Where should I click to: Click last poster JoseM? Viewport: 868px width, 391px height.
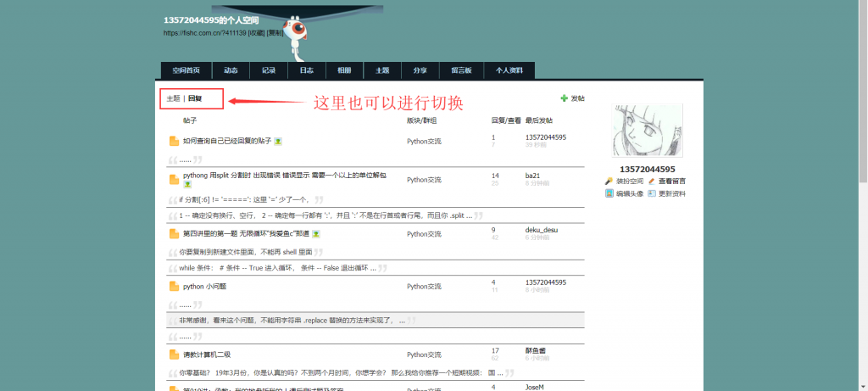pos(534,387)
